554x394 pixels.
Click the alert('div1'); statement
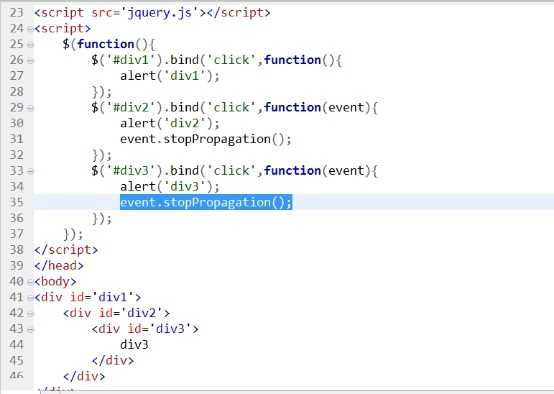point(170,76)
